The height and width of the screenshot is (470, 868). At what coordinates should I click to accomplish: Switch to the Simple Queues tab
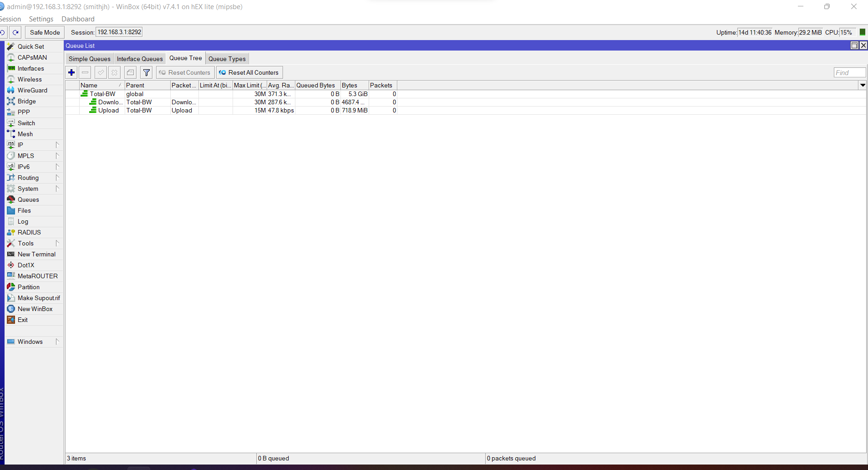coord(89,59)
